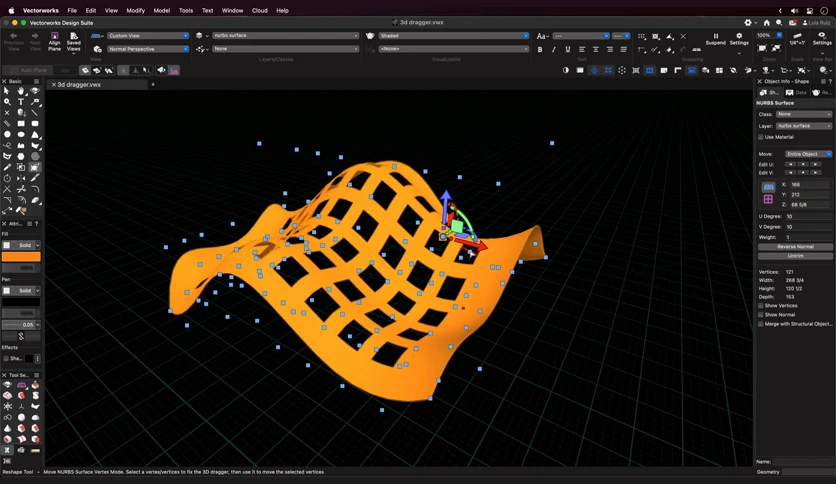Viewport: 836px width, 484px height.
Task: Select the Pan hand tool
Action: tap(21, 91)
